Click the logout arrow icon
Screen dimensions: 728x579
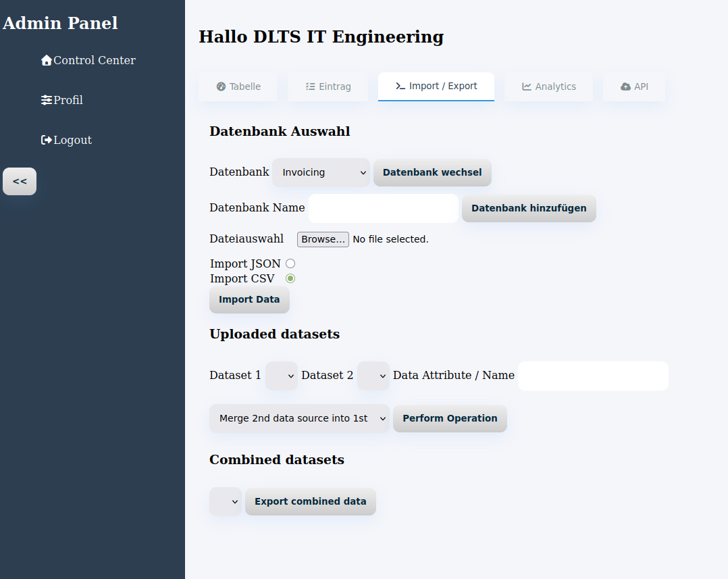47,140
